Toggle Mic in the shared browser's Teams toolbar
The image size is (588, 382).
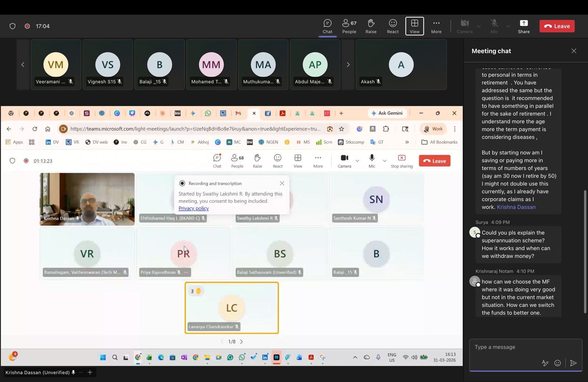click(x=372, y=161)
